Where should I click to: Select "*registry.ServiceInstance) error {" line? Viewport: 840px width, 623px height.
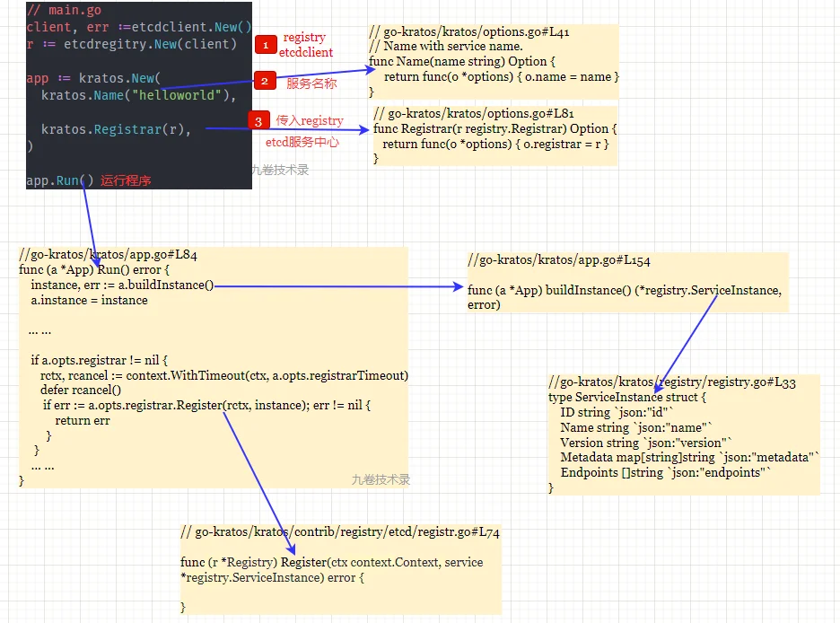[272, 577]
